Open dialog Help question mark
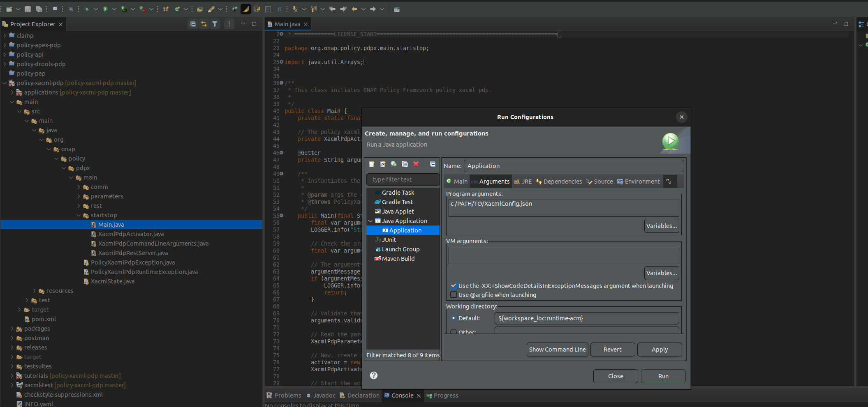The image size is (868, 407). [x=374, y=375]
